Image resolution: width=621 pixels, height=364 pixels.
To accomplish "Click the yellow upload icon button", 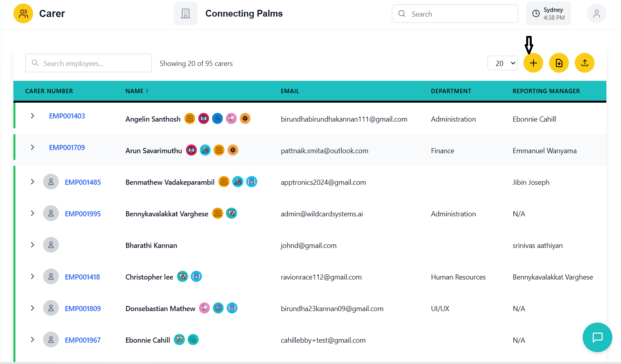I will (x=584, y=63).
